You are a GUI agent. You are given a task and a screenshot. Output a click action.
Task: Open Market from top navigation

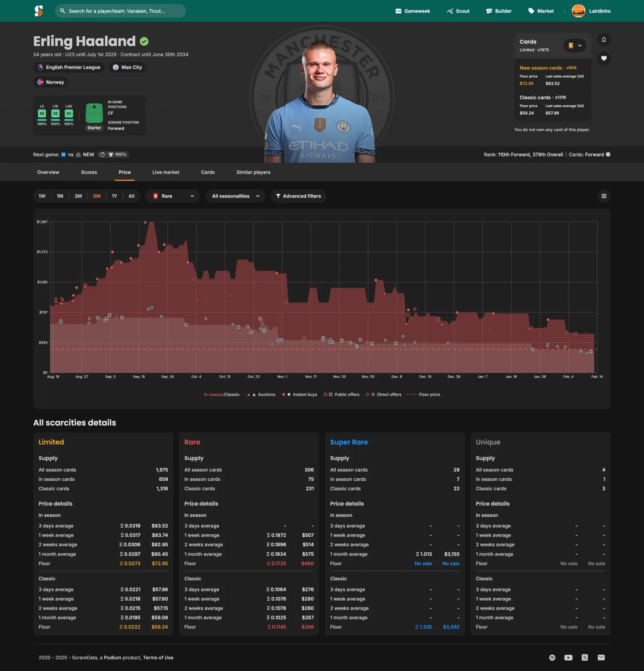coord(541,11)
